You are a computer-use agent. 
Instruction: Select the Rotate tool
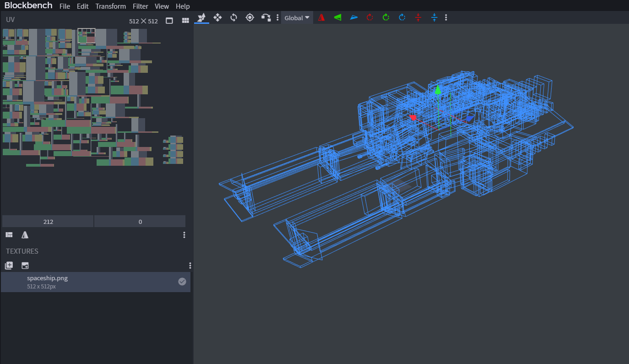pos(233,17)
